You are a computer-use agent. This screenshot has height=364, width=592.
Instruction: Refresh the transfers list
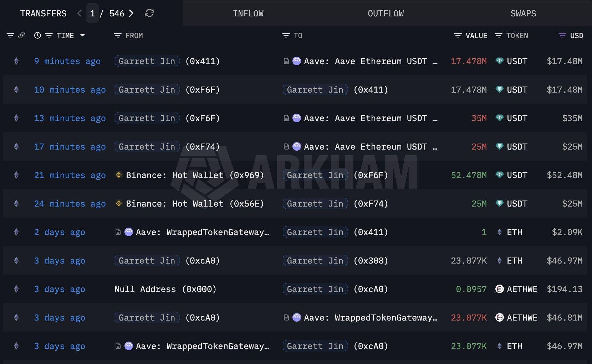click(x=149, y=14)
